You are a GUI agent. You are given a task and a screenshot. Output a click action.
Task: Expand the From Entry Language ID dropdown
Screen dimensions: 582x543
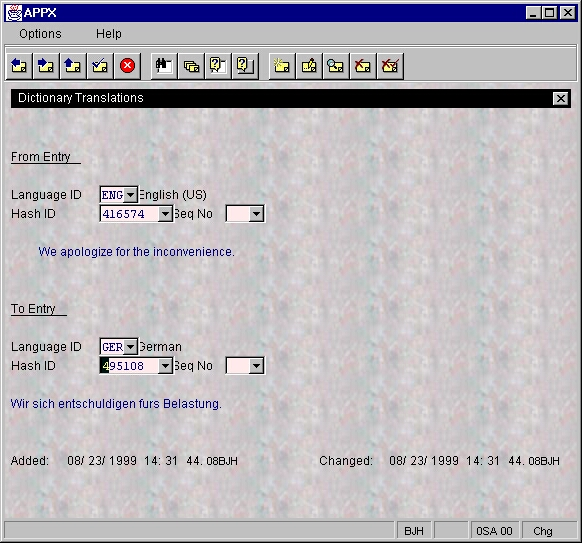(130, 194)
